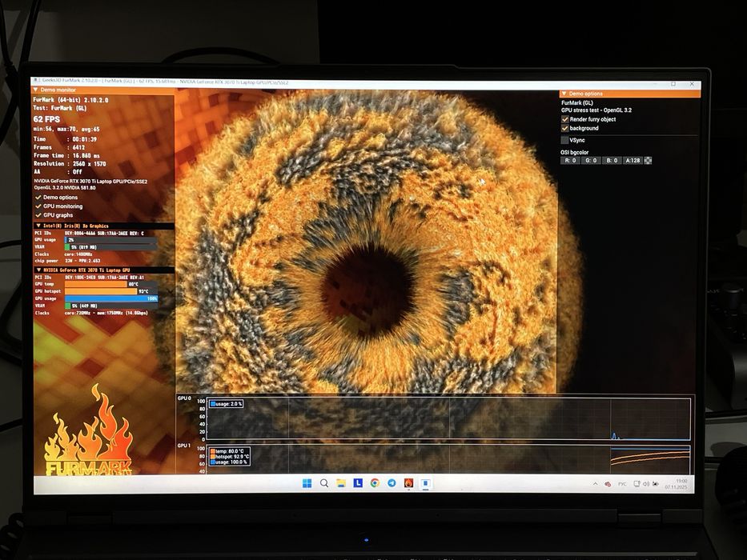Open Google Chrome from the taskbar
Image resolution: width=747 pixels, height=560 pixels.
(375, 483)
